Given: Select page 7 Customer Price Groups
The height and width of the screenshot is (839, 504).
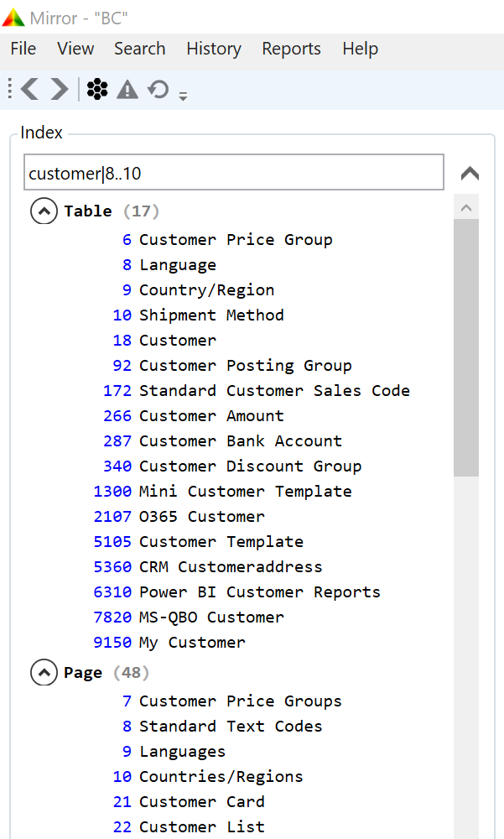Looking at the screenshot, I should point(231,701).
